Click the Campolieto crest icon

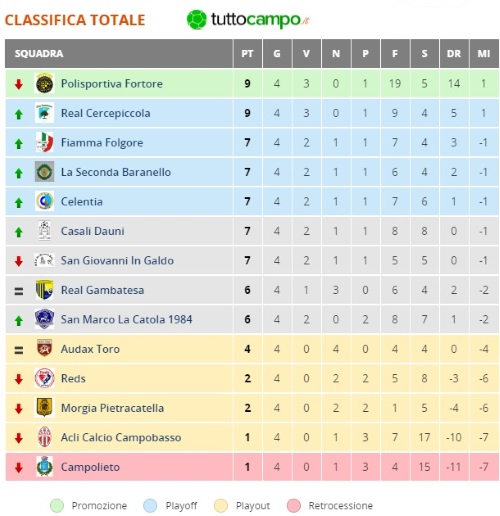tap(44, 467)
